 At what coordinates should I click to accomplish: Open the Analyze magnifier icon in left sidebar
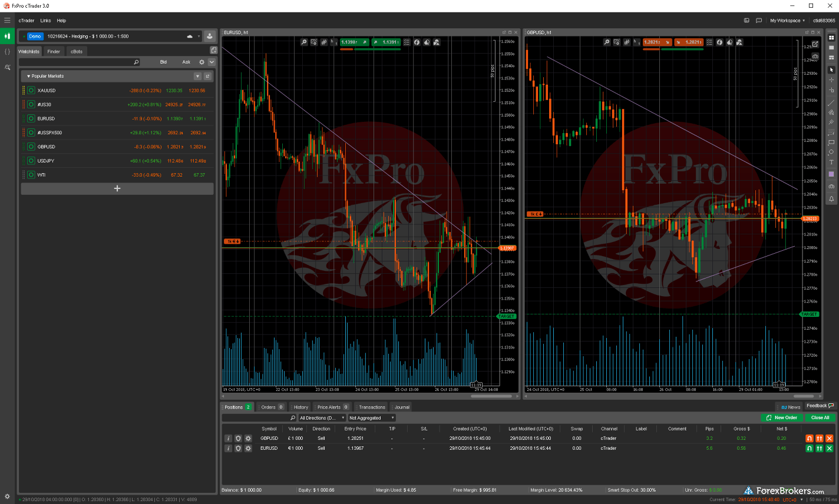pyautogui.click(x=7, y=68)
